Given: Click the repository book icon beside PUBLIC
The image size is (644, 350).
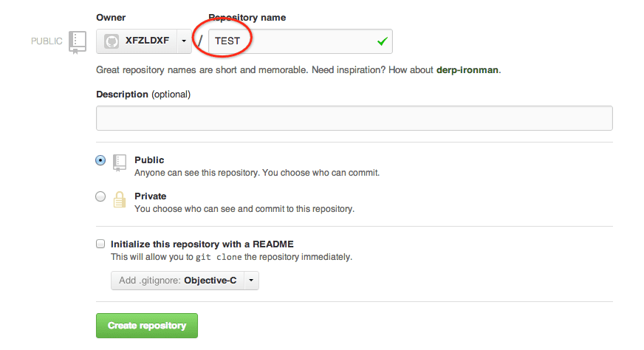Looking at the screenshot, I should tap(78, 41).
